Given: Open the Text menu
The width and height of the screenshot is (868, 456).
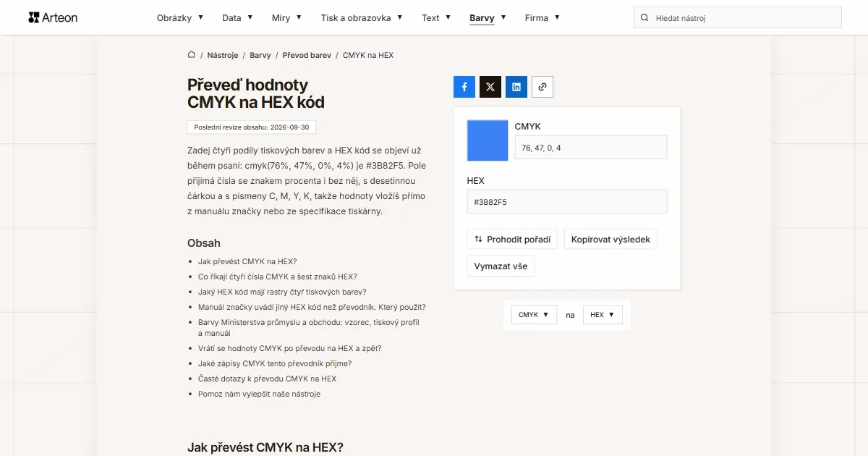Looking at the screenshot, I should [x=436, y=17].
